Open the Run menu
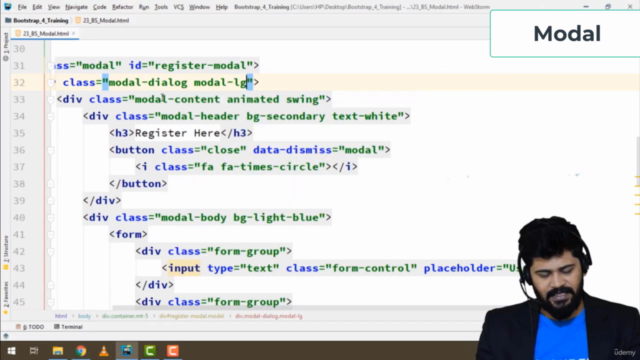 coord(144,7)
